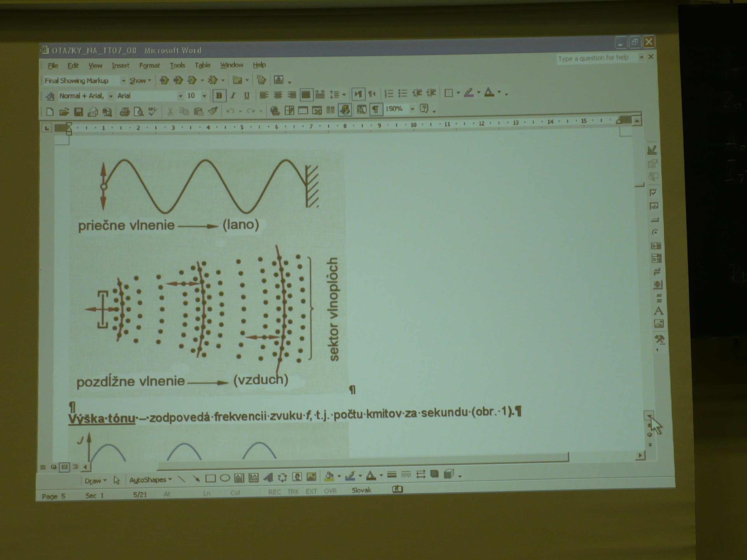The height and width of the screenshot is (560, 747).
Task: Open the Insert menu
Action: click(121, 66)
